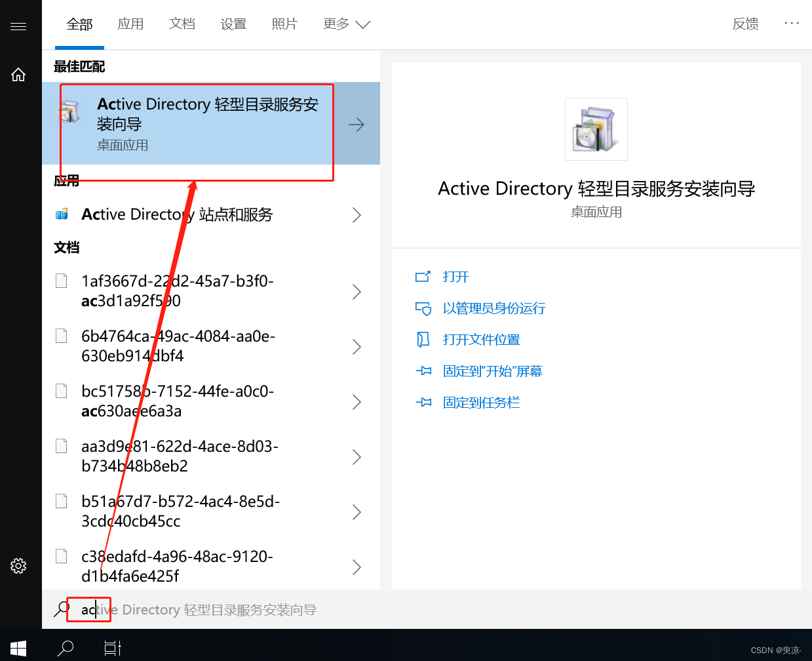This screenshot has width=812, height=661.
Task: Click the file icon for c38edafd-4a96-48ac-9120
Action: (x=62, y=556)
